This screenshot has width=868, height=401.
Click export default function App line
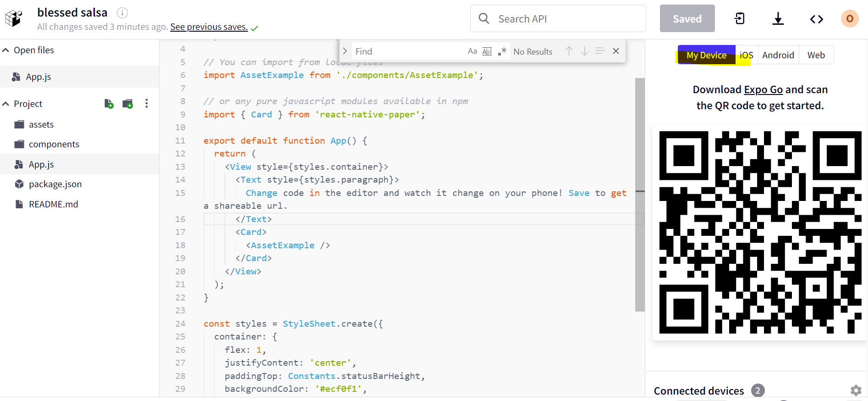tap(285, 141)
